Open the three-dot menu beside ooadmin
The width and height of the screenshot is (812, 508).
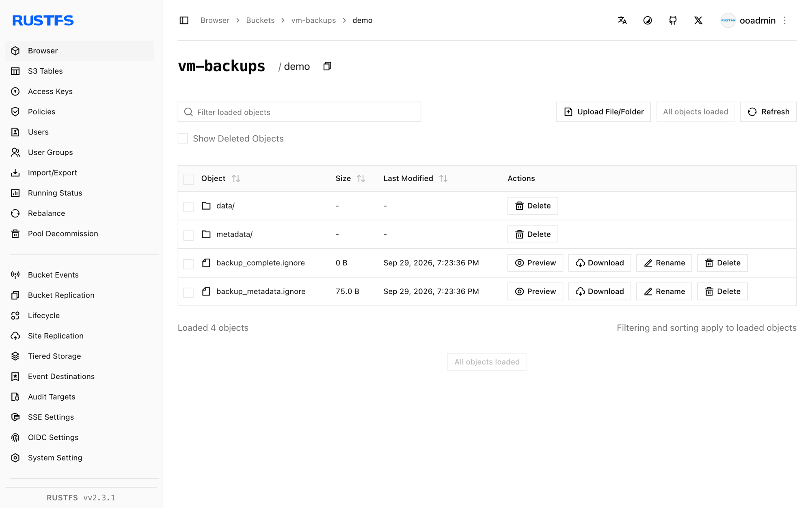pos(785,20)
